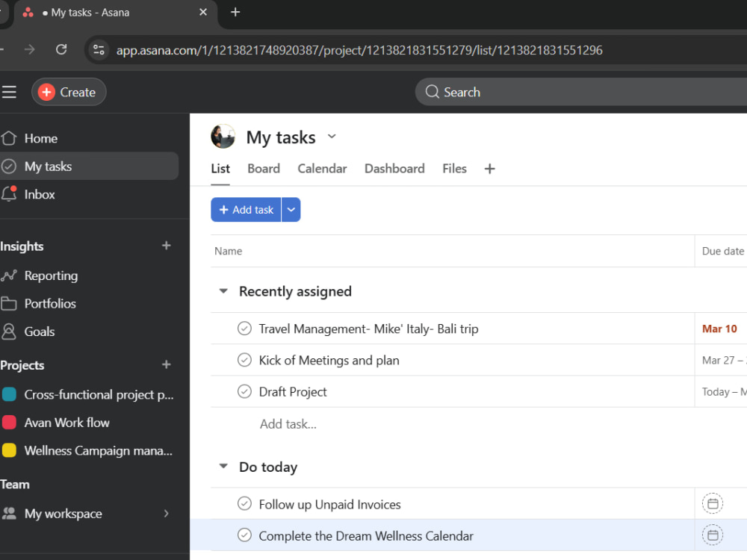Screen dimensions: 747x560
Task: Switch to the Dashboard tab
Action: tap(394, 169)
